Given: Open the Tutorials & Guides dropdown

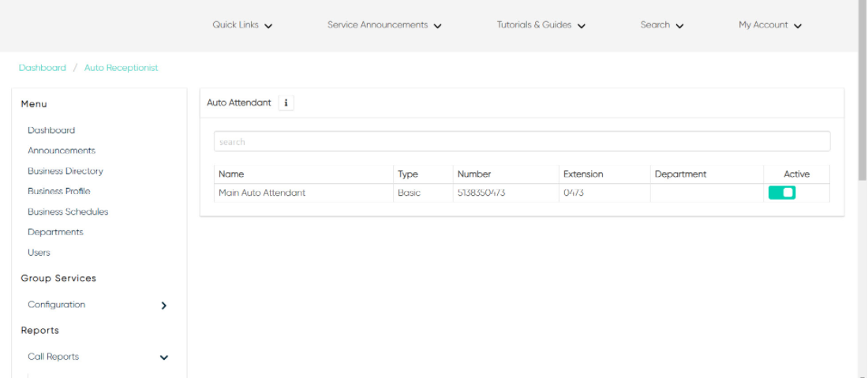Looking at the screenshot, I should pos(541,25).
